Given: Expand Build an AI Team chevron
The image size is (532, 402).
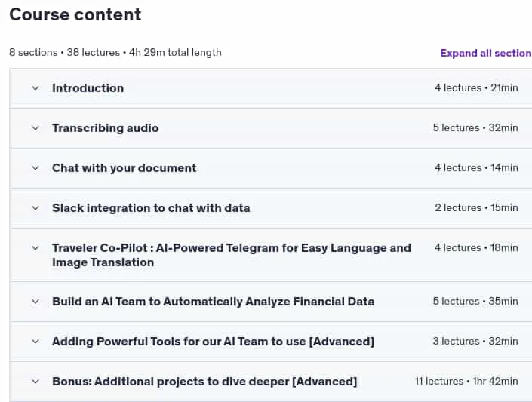Looking at the screenshot, I should click(35, 302).
